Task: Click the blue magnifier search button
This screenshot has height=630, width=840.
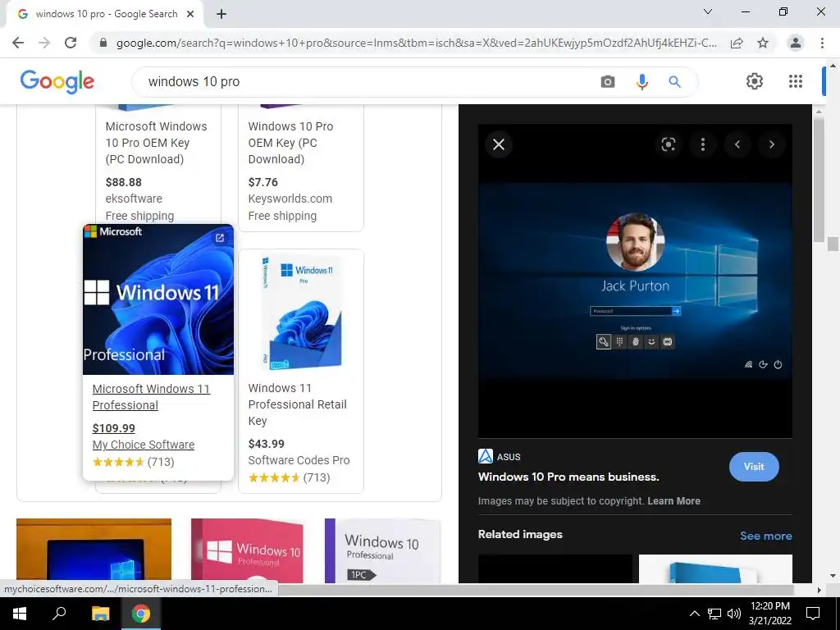Action: [x=674, y=81]
